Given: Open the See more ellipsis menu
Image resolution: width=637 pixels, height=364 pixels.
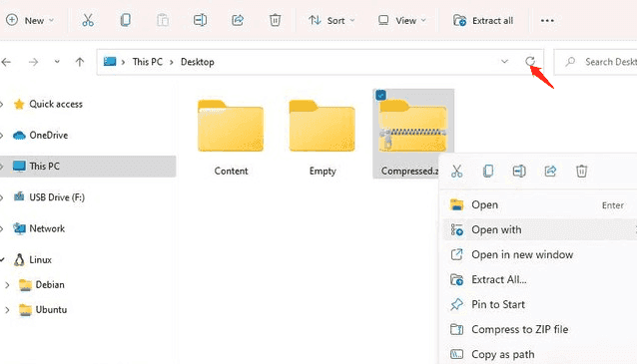Looking at the screenshot, I should pyautogui.click(x=547, y=20).
